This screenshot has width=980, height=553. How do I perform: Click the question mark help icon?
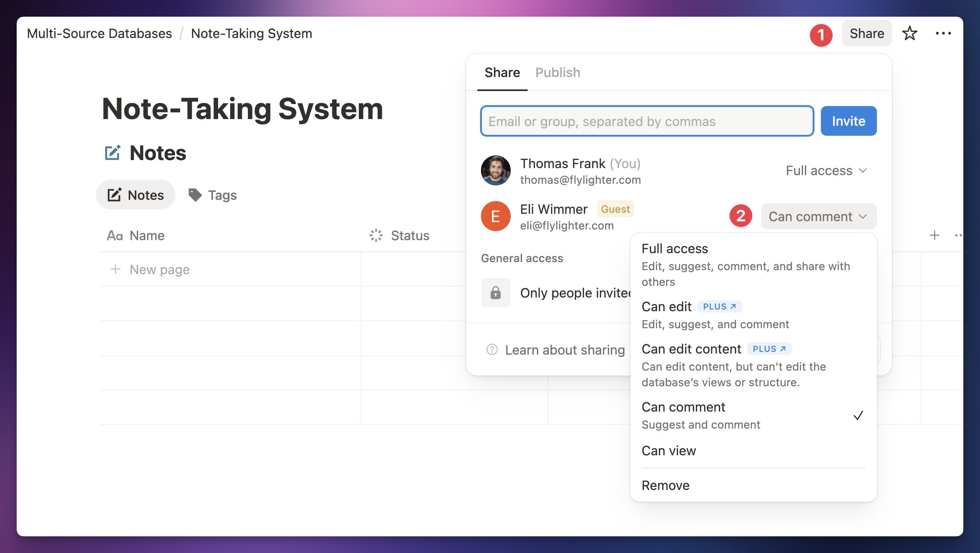(x=492, y=350)
